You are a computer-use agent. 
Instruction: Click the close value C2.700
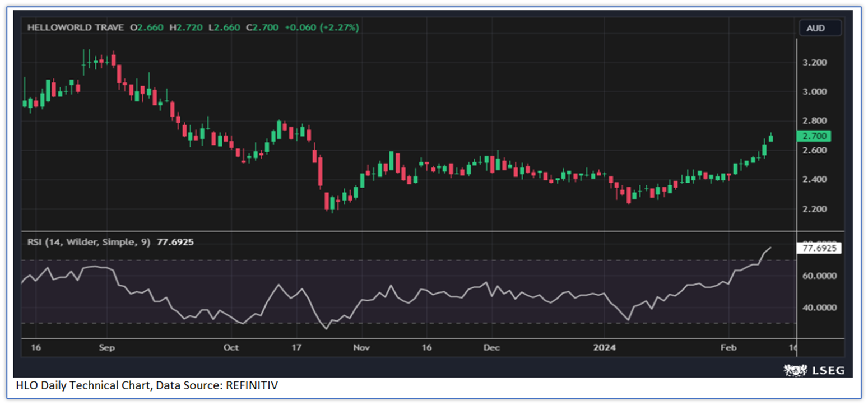coord(263,27)
